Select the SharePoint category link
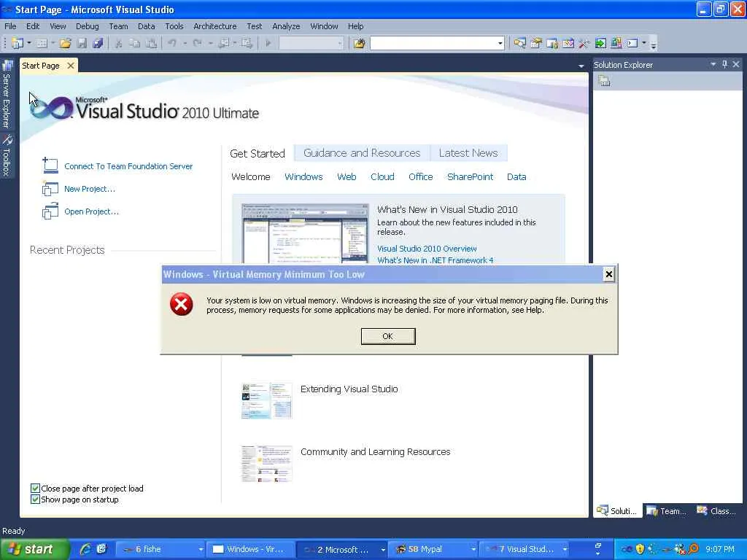747x560 pixels. click(471, 176)
